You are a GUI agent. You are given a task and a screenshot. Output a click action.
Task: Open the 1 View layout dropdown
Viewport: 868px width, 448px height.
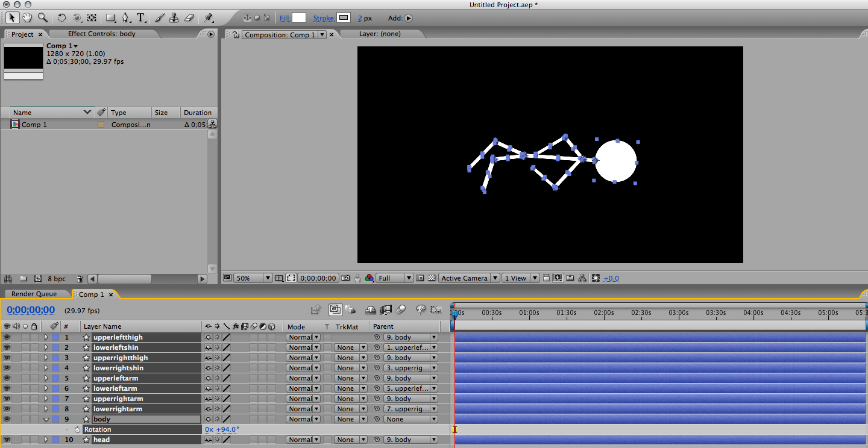tap(521, 278)
